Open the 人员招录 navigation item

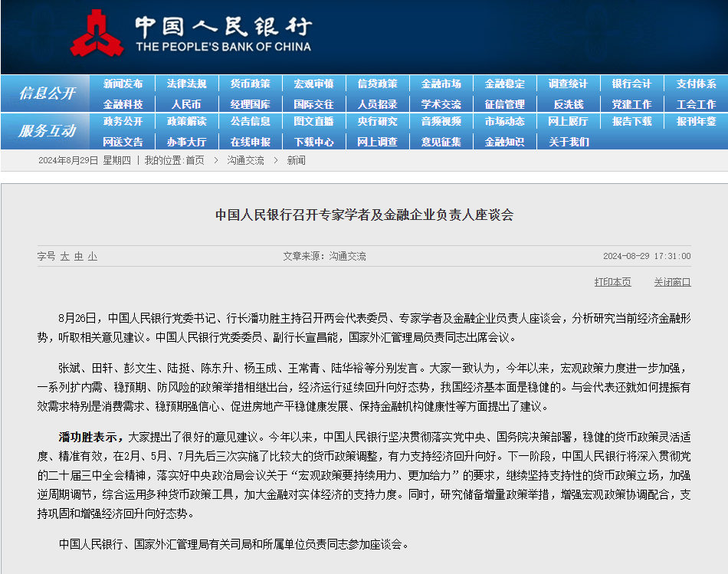[x=378, y=103]
